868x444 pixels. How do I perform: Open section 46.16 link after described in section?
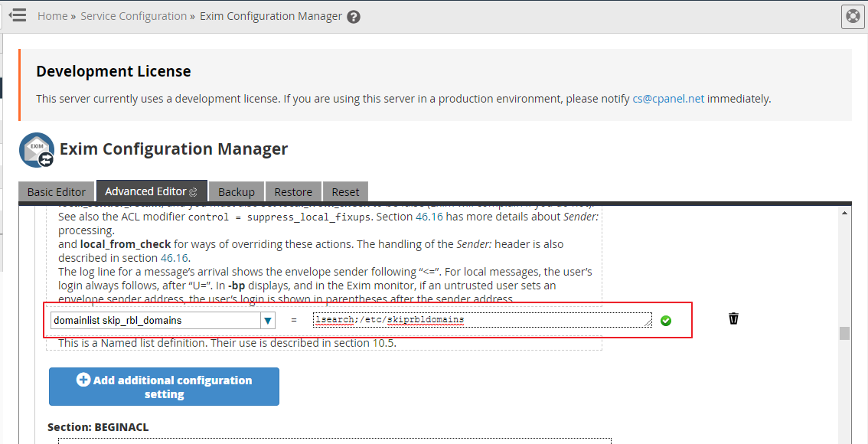(175, 258)
